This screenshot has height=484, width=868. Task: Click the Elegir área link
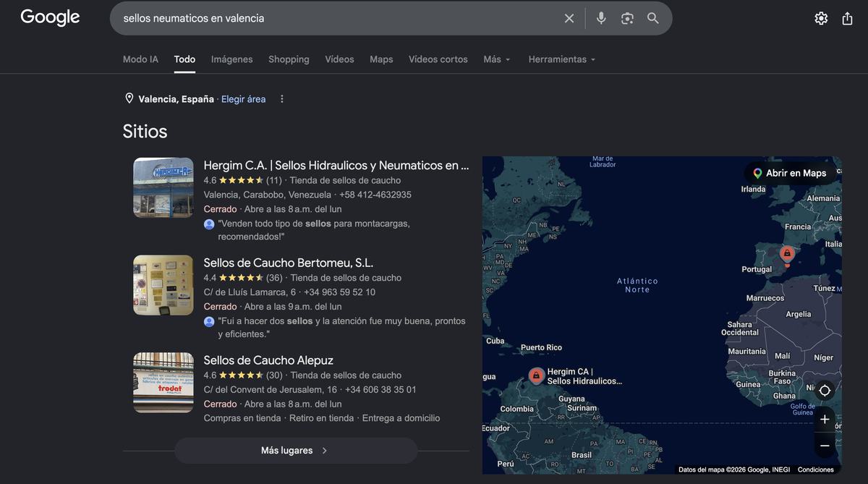pos(243,99)
